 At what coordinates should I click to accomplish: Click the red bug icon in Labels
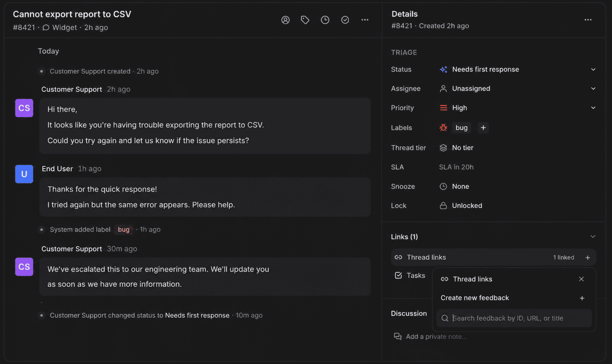point(443,128)
